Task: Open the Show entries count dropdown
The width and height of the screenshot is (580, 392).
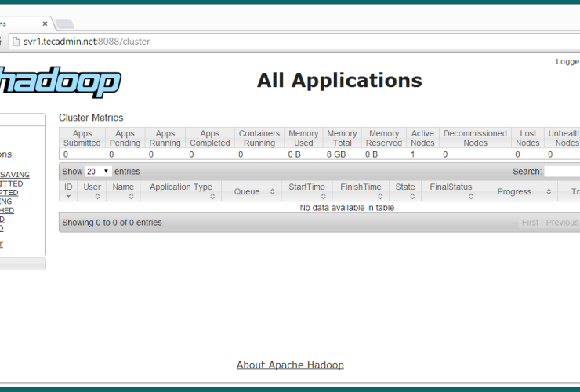Action: [x=98, y=171]
